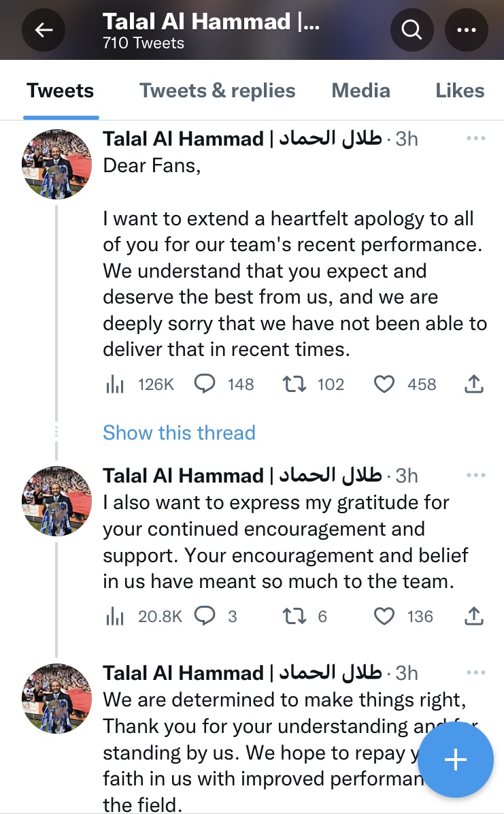Switch to the Media tab
This screenshot has width=504, height=814.
click(360, 91)
